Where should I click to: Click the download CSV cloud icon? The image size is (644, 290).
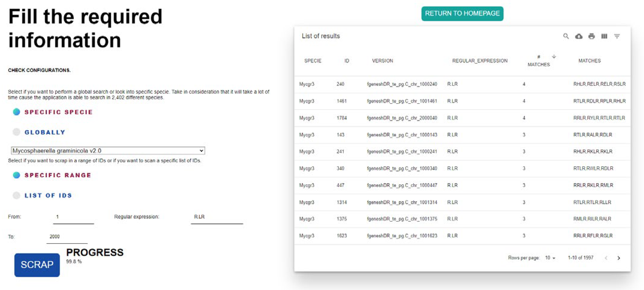tap(579, 36)
